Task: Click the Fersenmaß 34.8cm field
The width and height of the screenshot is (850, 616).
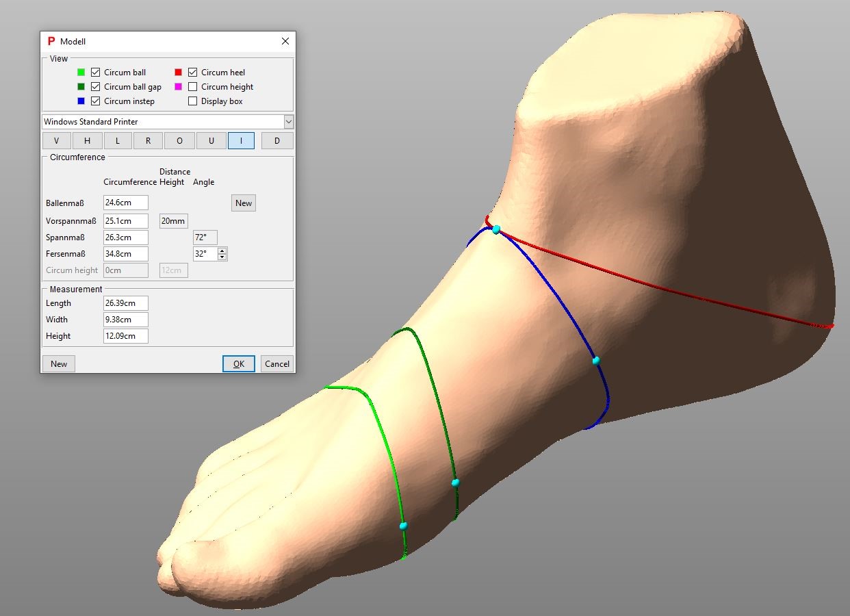Action: pos(126,254)
